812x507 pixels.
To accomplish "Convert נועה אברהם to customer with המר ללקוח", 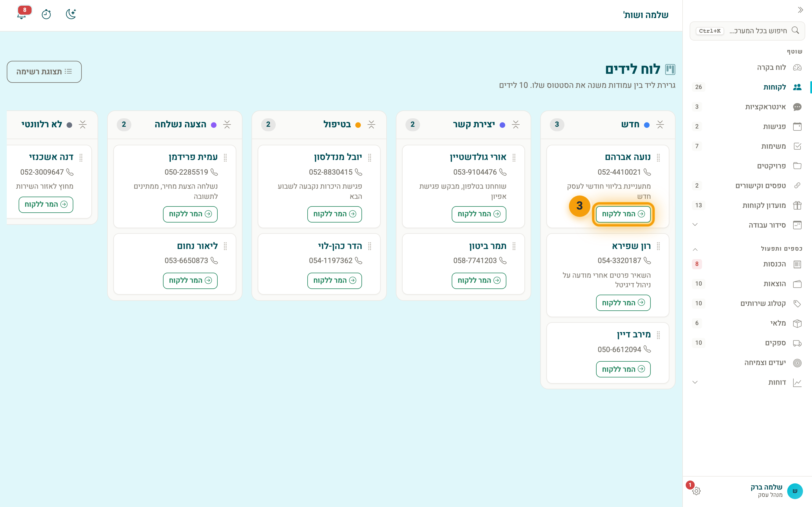I will (x=623, y=214).
